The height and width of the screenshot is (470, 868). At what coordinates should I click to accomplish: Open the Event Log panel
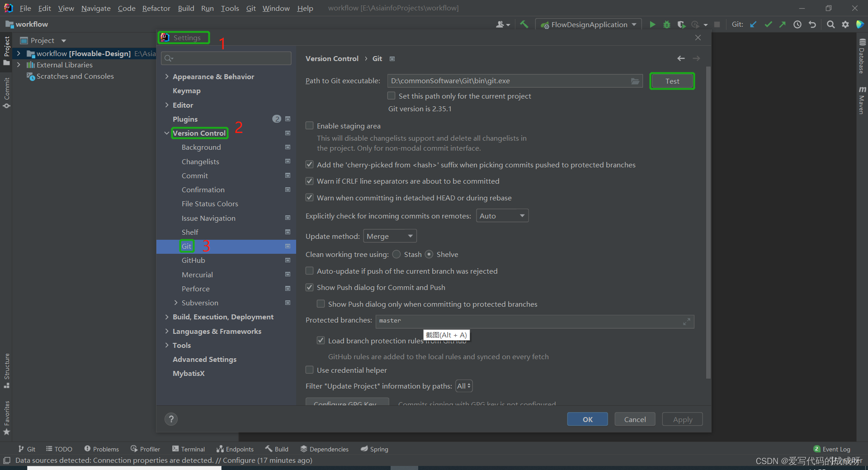coord(832,449)
